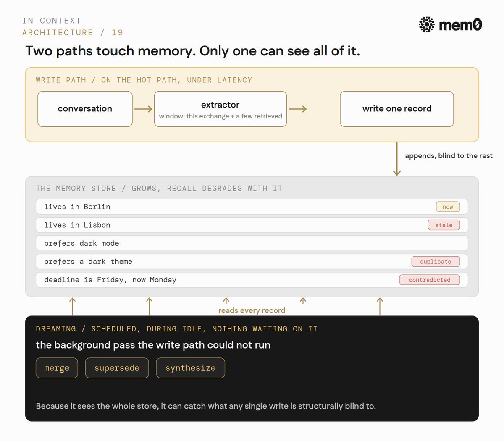Click 'the background pass the write path' text

(153, 345)
